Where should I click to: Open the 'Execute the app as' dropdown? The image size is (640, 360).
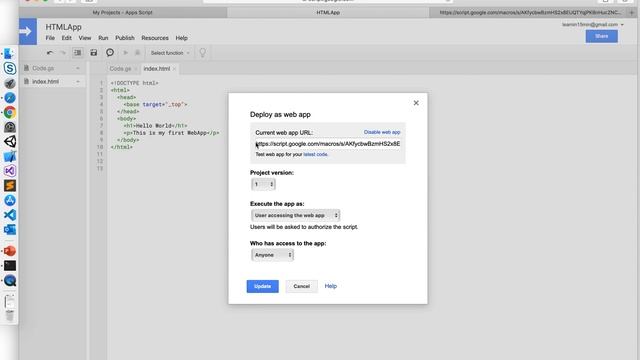(x=296, y=216)
